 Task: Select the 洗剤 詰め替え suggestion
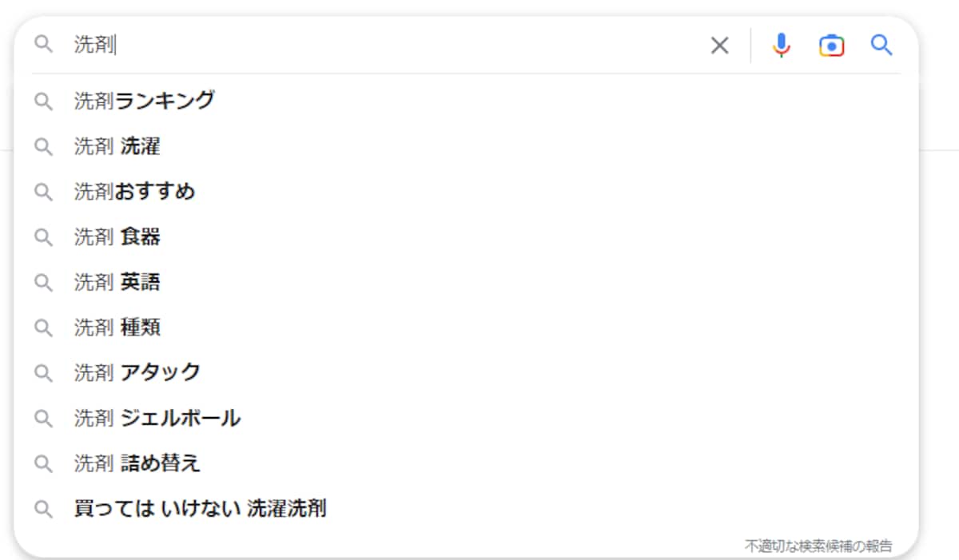(466, 463)
